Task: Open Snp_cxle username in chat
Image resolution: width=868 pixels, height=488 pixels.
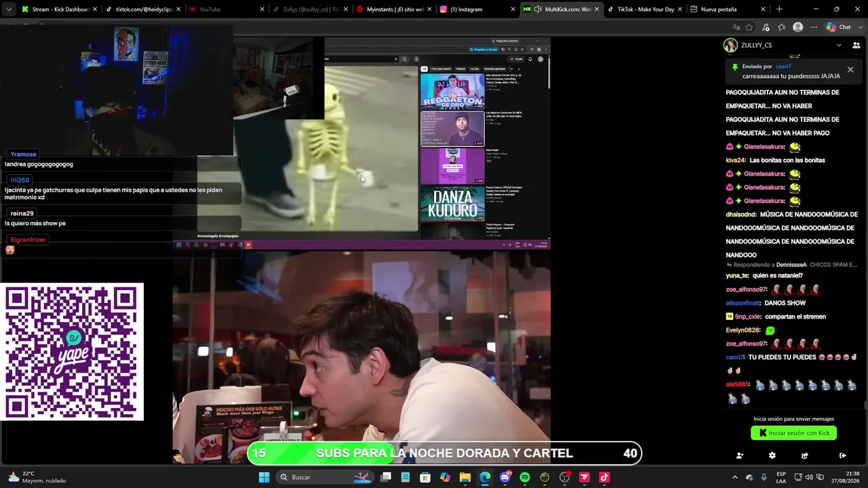Action: (x=748, y=317)
